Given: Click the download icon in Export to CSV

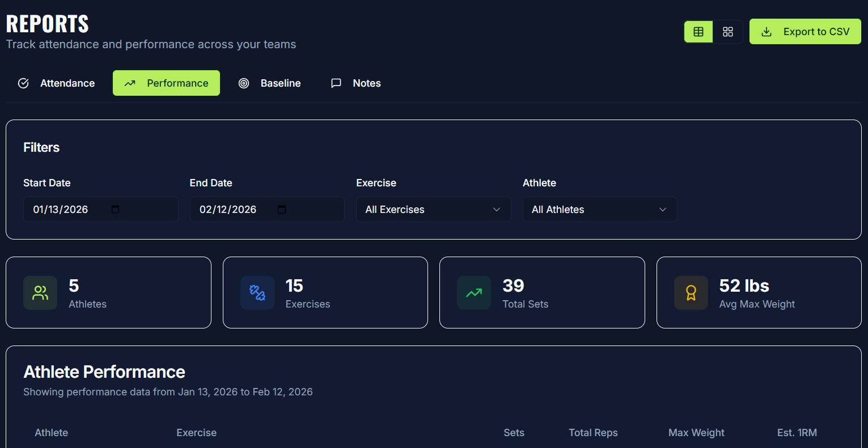Looking at the screenshot, I should 767,32.
